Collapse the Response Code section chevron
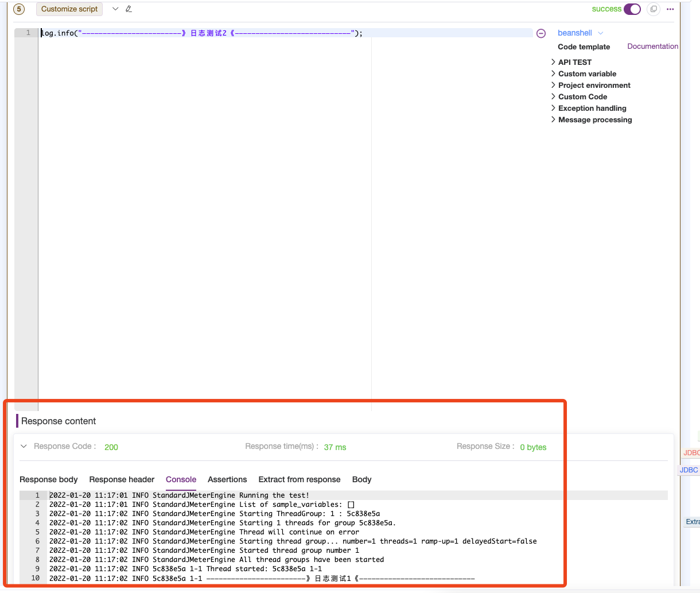Viewport: 700px width, 593px height. (24, 445)
